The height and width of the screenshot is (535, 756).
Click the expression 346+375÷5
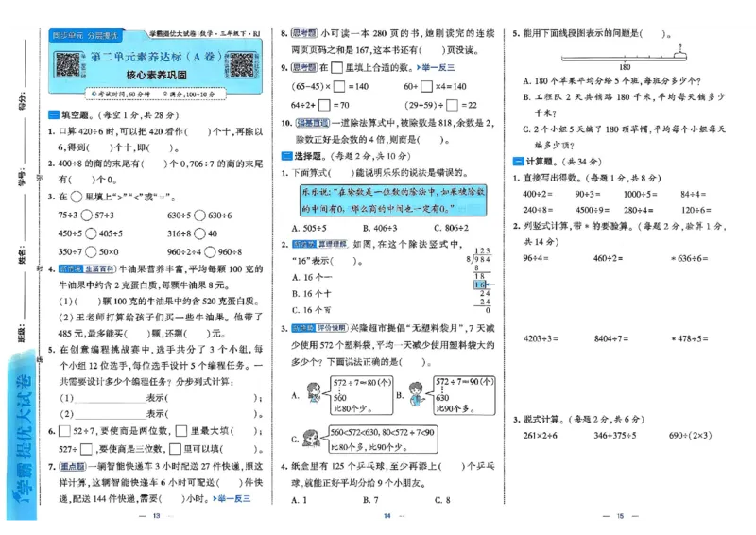point(615,435)
